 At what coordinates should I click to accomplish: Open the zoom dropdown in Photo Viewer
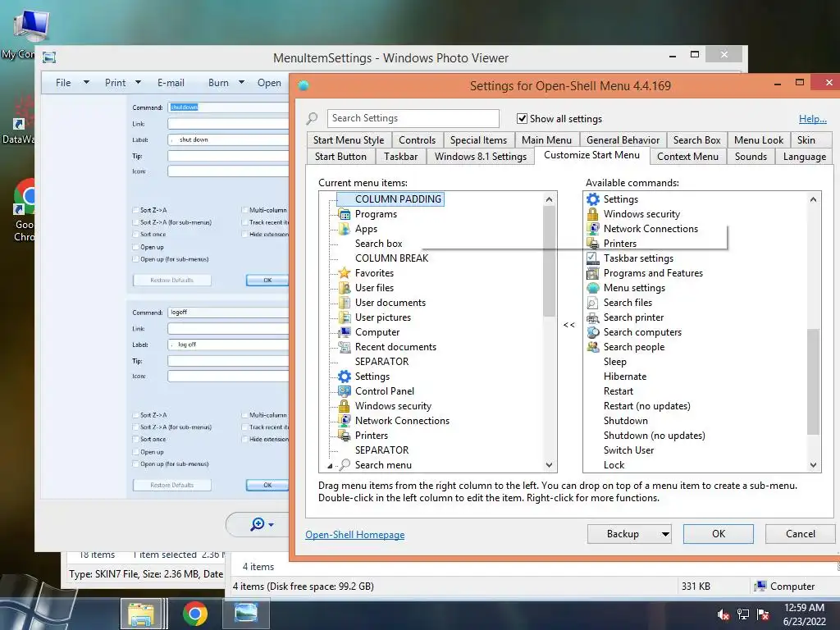[271, 524]
